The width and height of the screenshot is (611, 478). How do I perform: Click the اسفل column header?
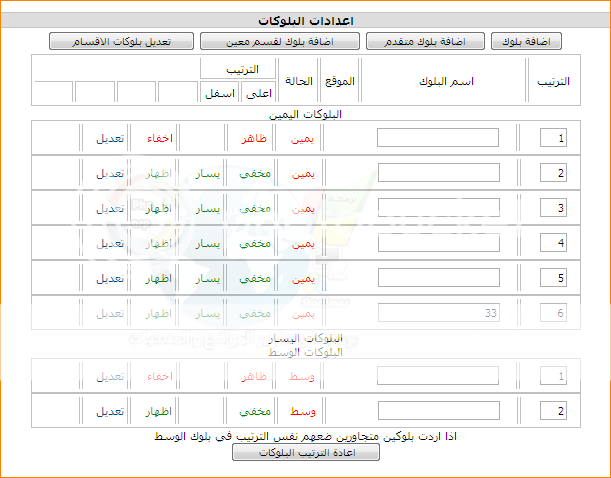pyautogui.click(x=220, y=94)
